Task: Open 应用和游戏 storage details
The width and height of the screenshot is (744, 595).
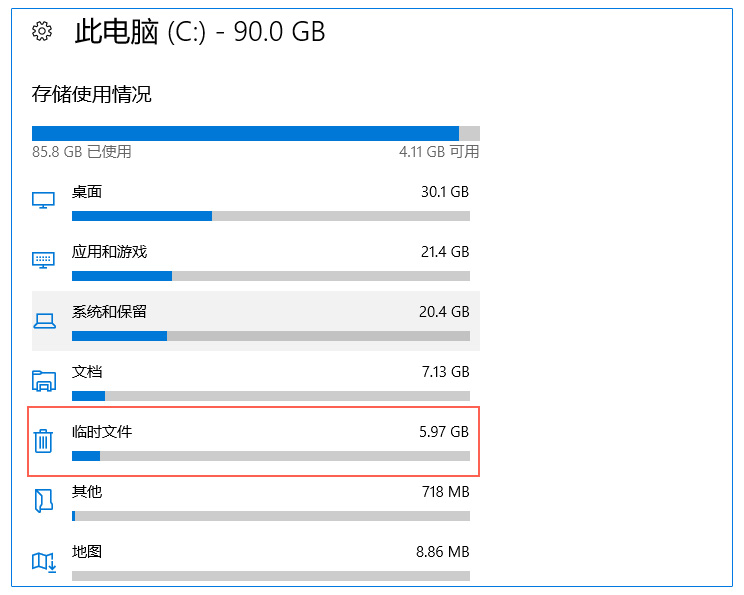Action: 256,261
